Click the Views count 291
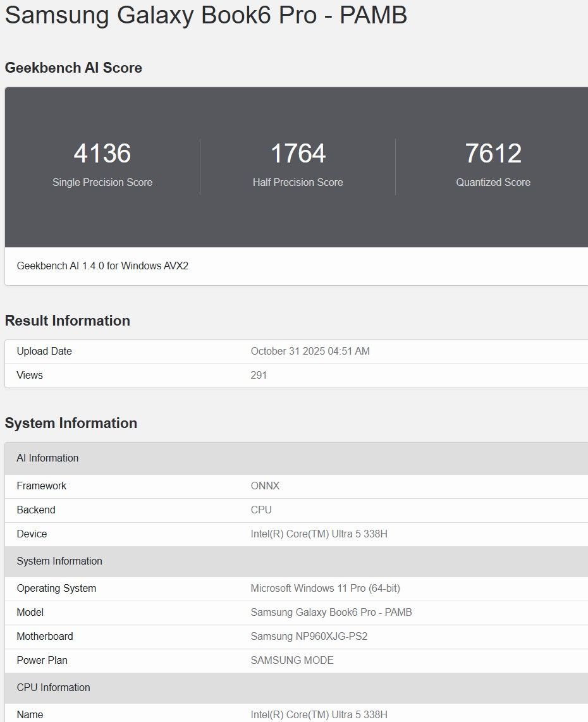588x722 pixels. (259, 376)
